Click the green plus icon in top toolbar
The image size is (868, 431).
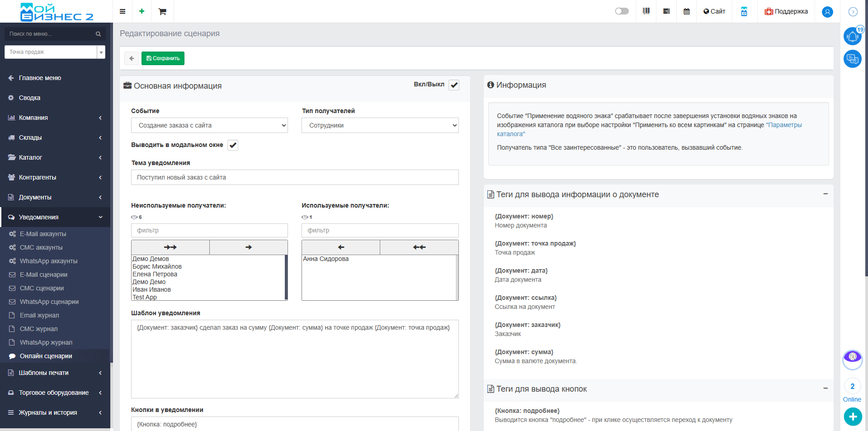coord(142,11)
